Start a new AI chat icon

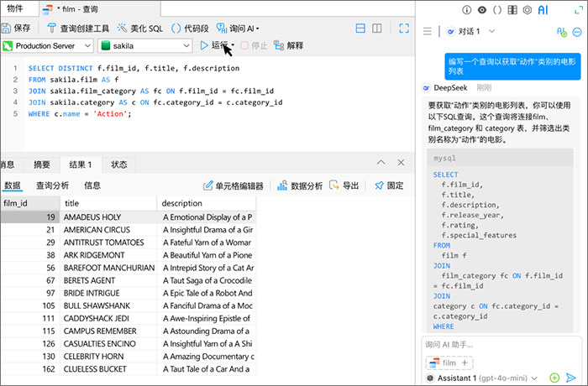tap(562, 32)
